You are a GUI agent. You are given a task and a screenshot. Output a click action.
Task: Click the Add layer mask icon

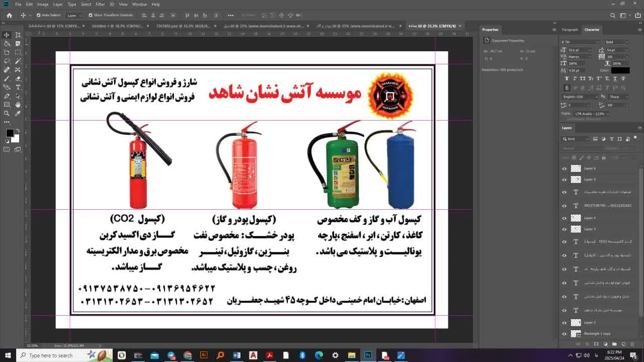(596, 344)
